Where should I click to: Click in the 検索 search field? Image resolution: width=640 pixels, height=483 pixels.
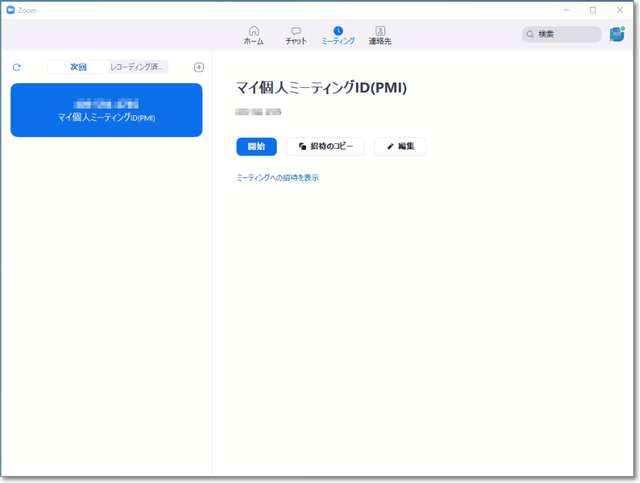565,34
